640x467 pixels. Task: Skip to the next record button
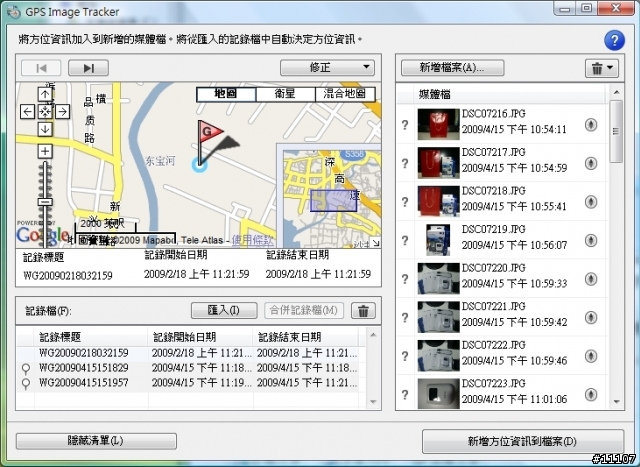pyautogui.click(x=88, y=68)
